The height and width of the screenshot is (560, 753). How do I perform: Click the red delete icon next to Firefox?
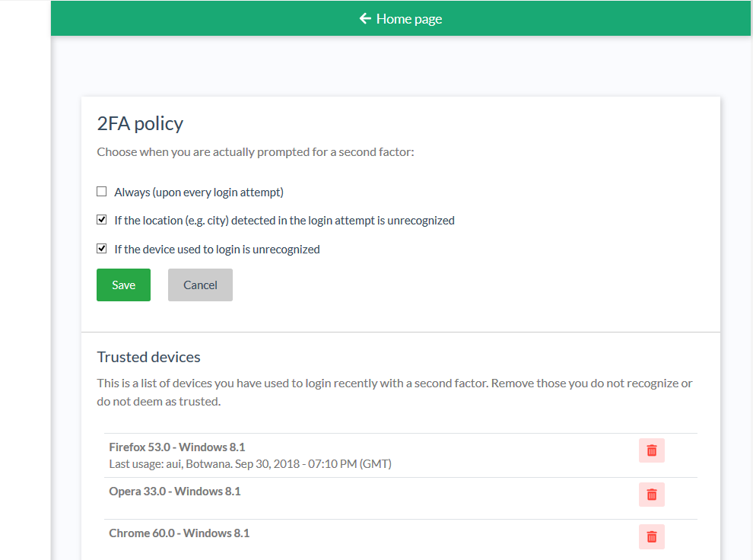click(651, 450)
